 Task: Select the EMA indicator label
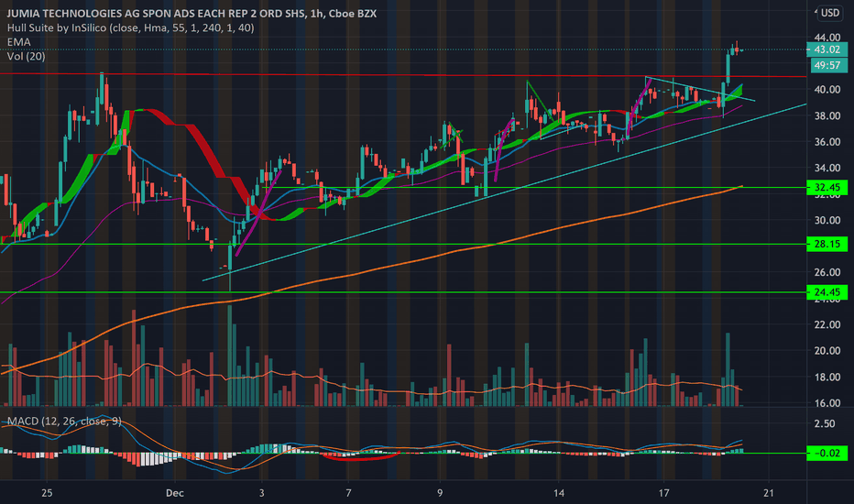pyautogui.click(x=18, y=42)
